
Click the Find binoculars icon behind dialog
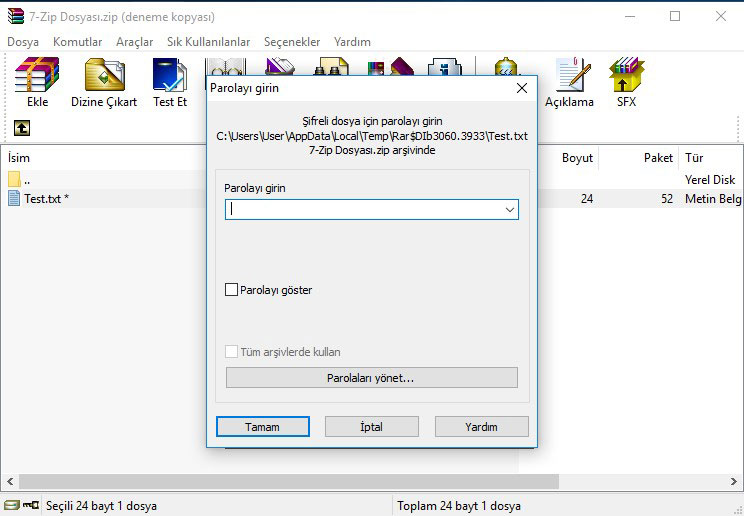click(x=331, y=66)
